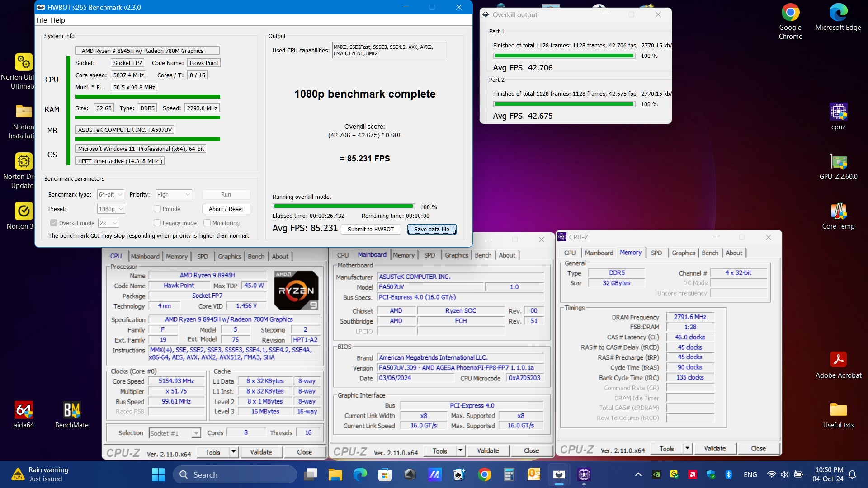Click Save data file button
This screenshot has width=868, height=488.
[x=432, y=229]
